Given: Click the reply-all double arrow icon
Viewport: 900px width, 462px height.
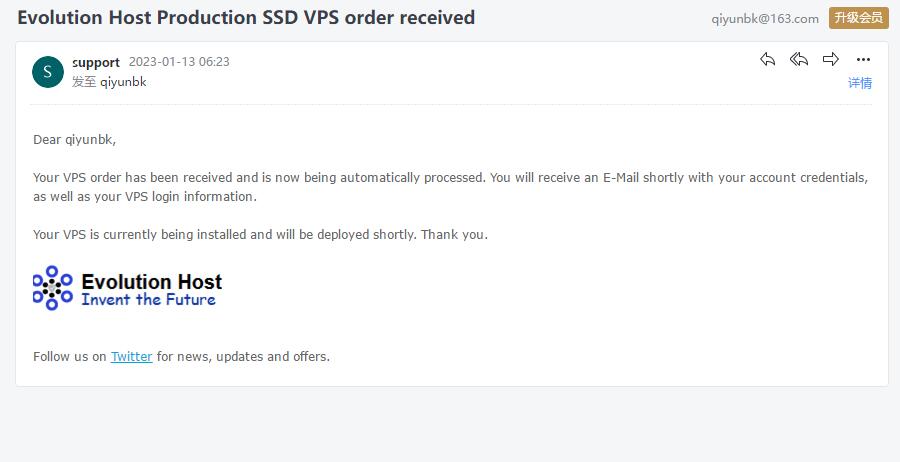Looking at the screenshot, I should coord(798,59).
